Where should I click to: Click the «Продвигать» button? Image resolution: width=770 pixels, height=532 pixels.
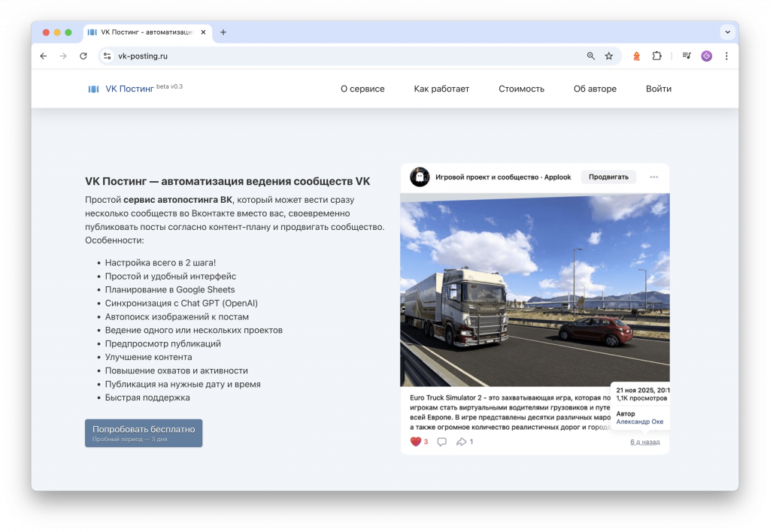[x=608, y=177]
